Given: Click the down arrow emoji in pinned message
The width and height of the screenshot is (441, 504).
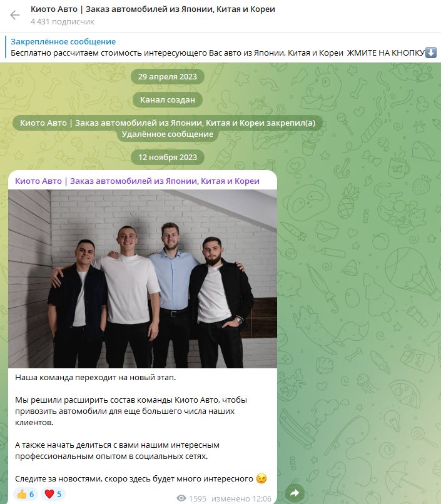Looking at the screenshot, I should (431, 53).
